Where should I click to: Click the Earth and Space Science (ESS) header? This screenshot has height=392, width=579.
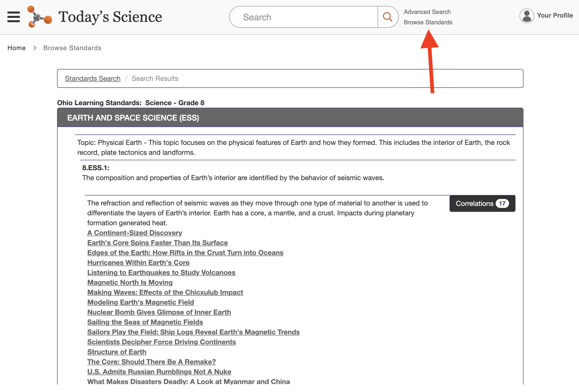290,118
